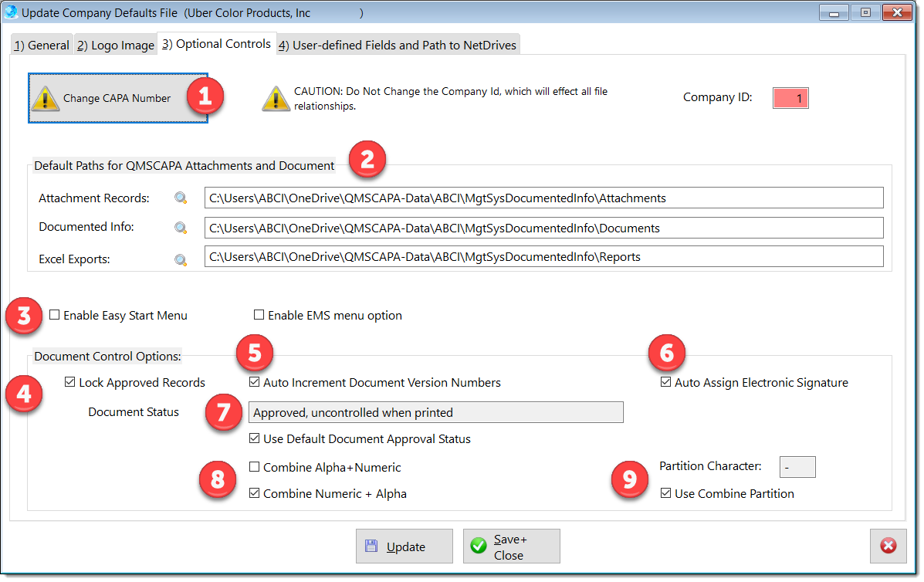
Task: Click magnifier icon beside Excel Exports
Action: pyautogui.click(x=181, y=259)
